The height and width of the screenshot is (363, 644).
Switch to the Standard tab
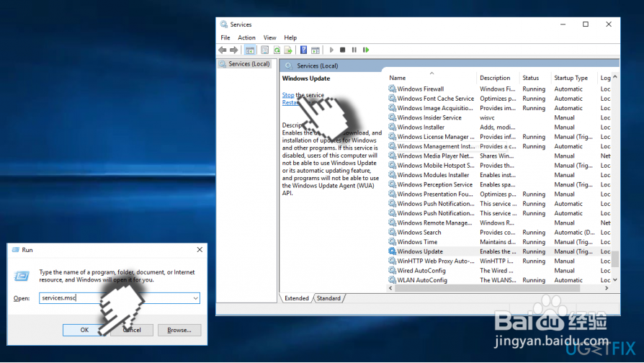[328, 298]
